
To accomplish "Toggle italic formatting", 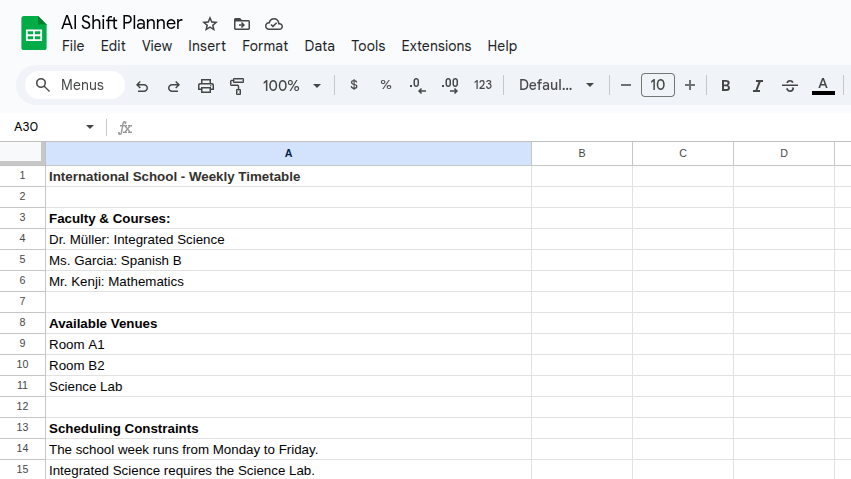I will [758, 86].
